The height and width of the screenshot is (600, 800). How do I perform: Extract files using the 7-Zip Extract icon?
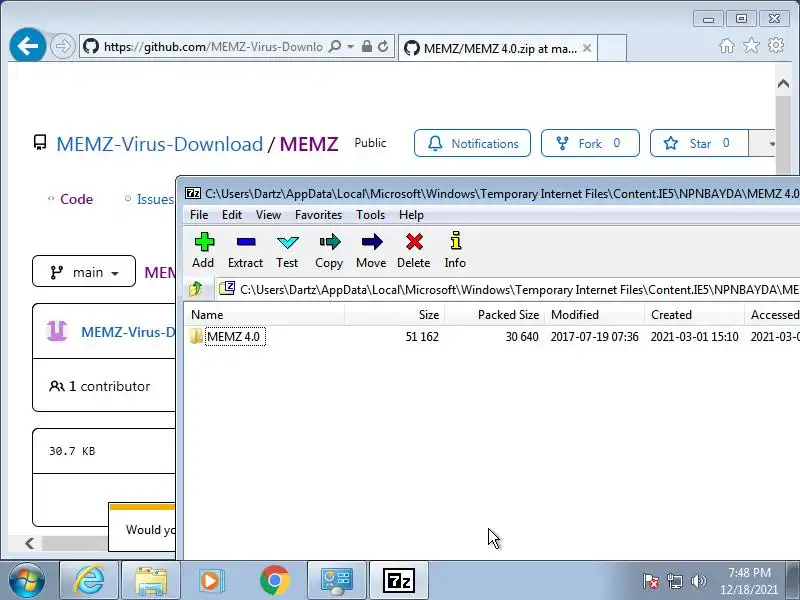[245, 250]
